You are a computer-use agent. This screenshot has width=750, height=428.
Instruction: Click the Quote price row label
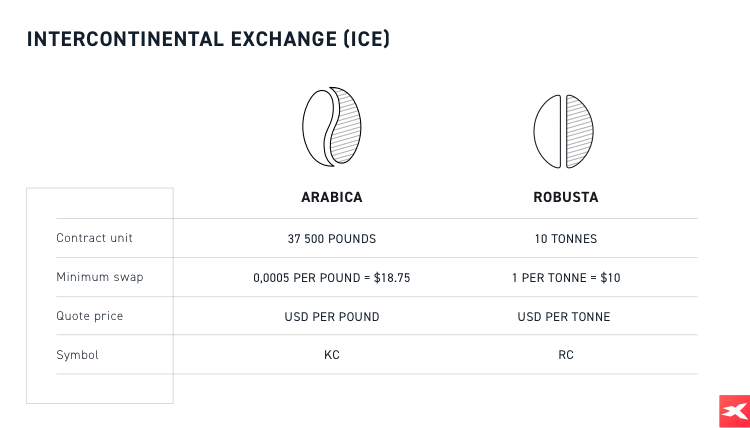pyautogui.click(x=91, y=316)
